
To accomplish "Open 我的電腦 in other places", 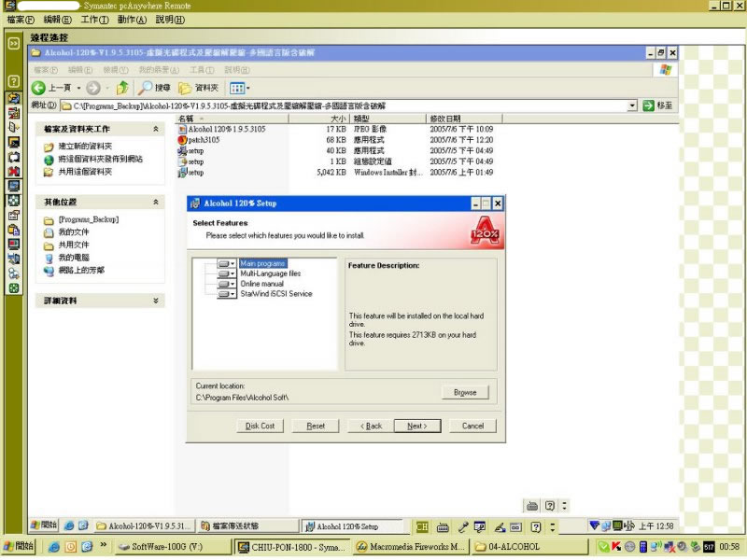I will [74, 258].
